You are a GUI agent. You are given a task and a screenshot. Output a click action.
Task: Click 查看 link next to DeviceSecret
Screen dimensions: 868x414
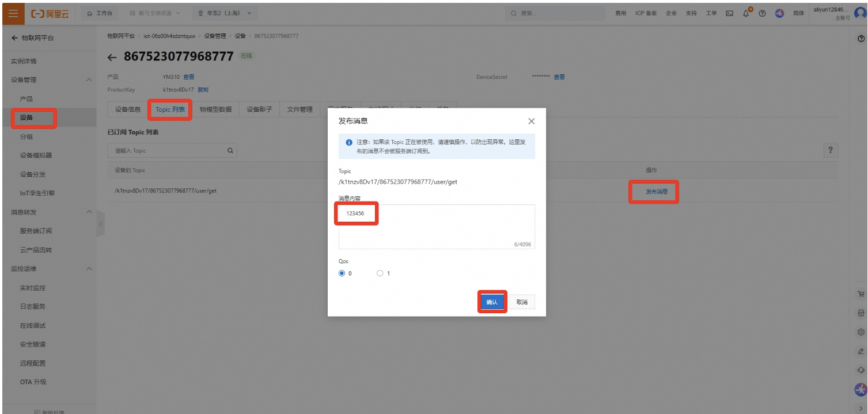(x=559, y=77)
